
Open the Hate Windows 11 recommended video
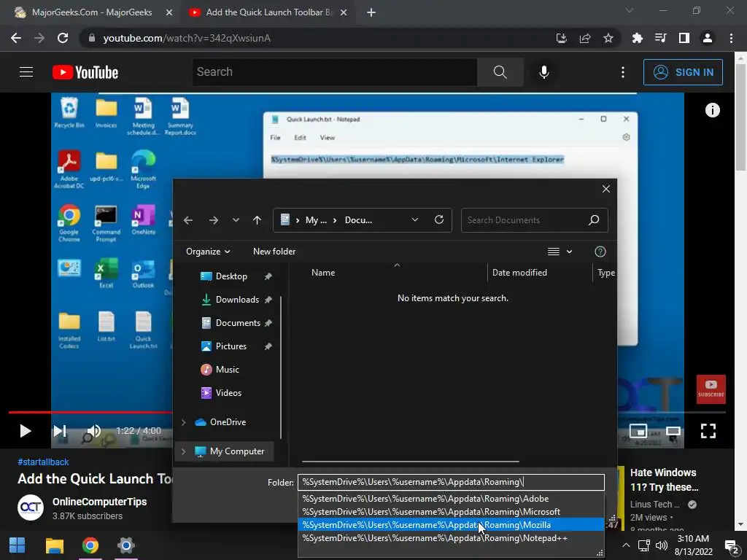click(664, 480)
